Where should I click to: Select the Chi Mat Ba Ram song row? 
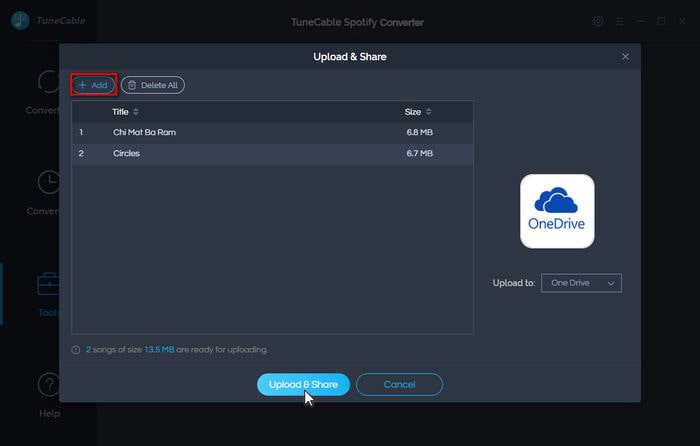coord(272,133)
